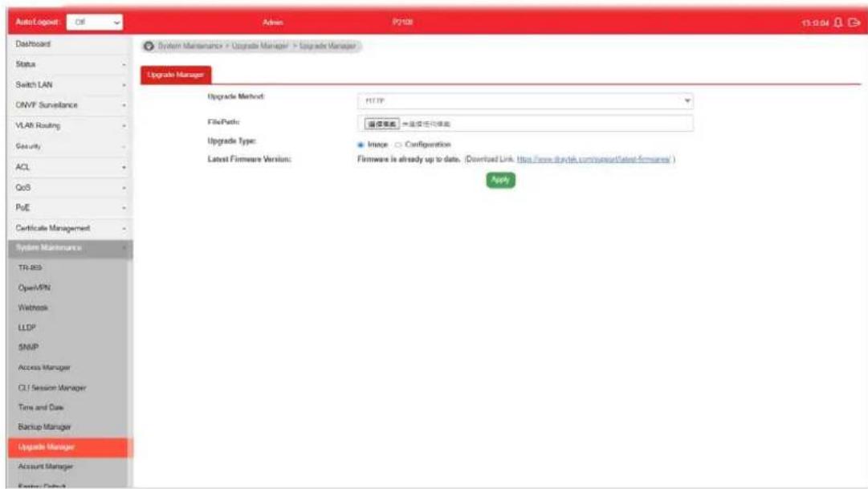Click the clock time in the header
This screenshot has width=868, height=489.
816,22
